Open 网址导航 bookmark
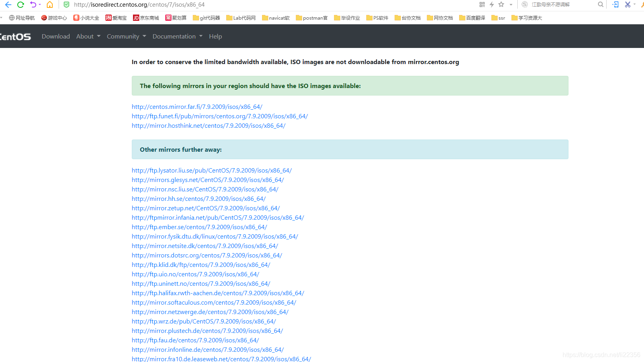Viewport: 644px width, 362px height. [x=22, y=18]
